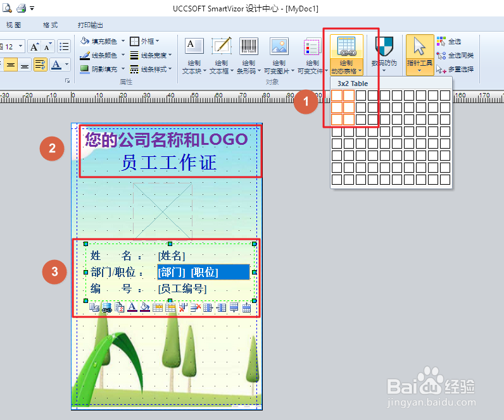The image size is (504, 420).
Task: Select the 员工工作证 title text
Action: (x=168, y=162)
